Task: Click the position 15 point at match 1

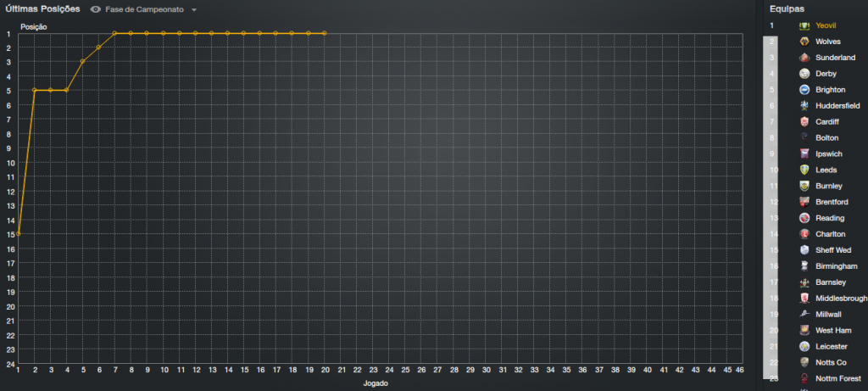Action: coord(18,234)
